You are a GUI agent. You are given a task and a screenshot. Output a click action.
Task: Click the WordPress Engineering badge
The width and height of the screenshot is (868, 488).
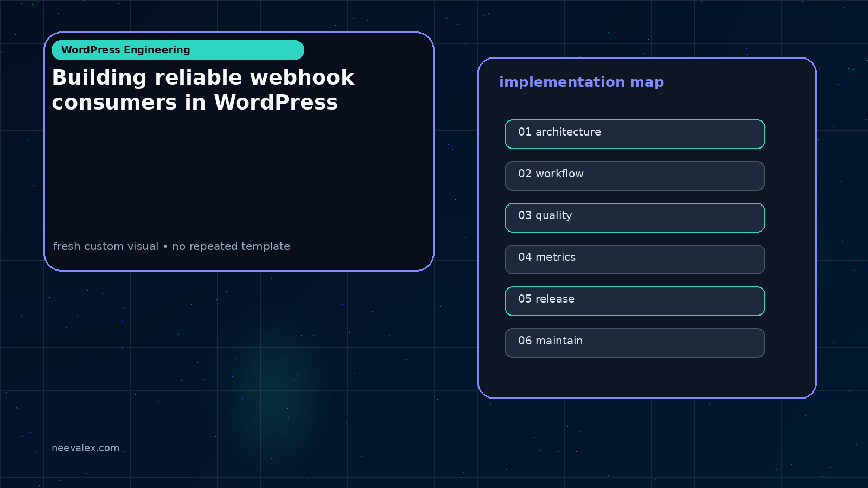coord(178,50)
